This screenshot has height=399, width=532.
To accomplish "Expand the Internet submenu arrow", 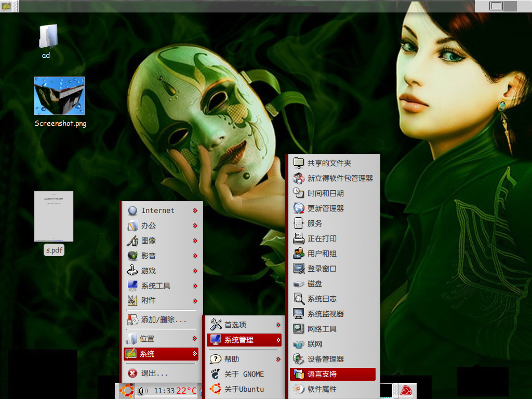I will click(195, 210).
